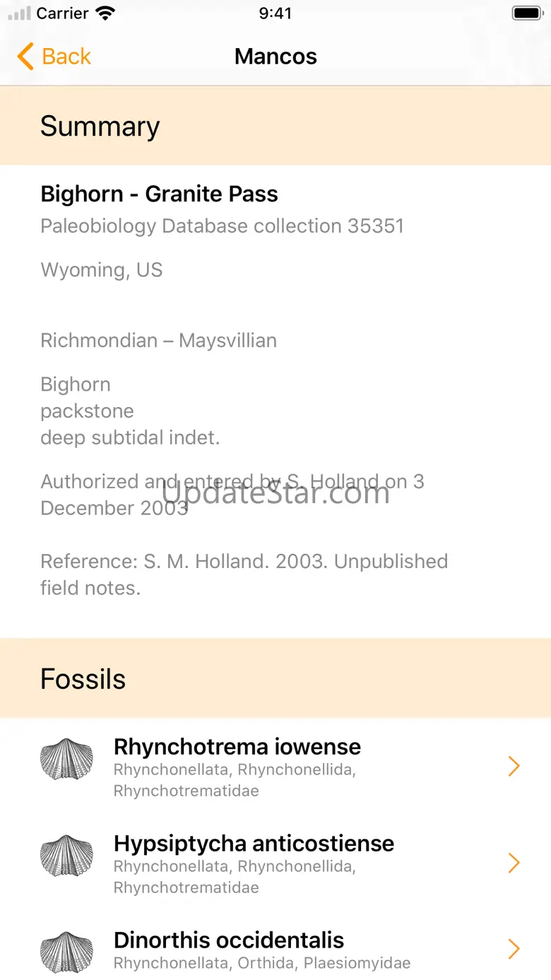
Task: Tap Paleobiology Database collection 35351 text
Action: [x=222, y=226]
